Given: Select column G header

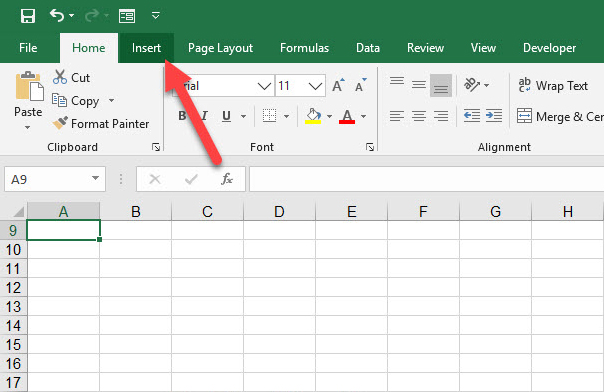Looking at the screenshot, I should tap(495, 211).
